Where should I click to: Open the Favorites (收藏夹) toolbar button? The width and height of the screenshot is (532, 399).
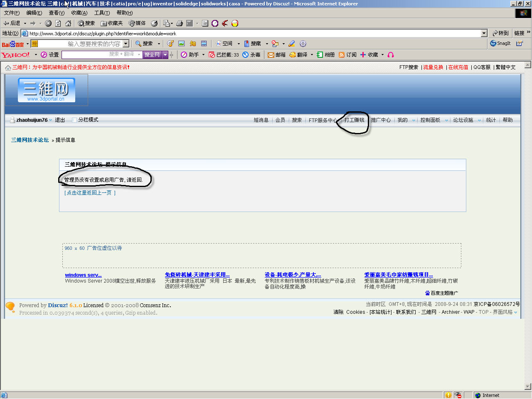[112, 23]
